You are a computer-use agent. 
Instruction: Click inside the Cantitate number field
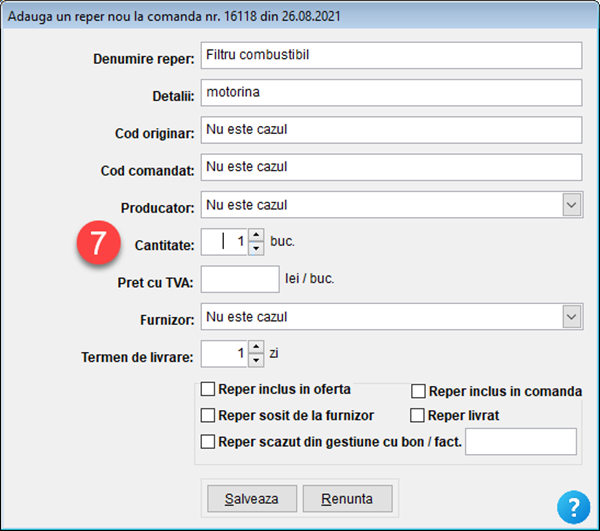point(225,242)
